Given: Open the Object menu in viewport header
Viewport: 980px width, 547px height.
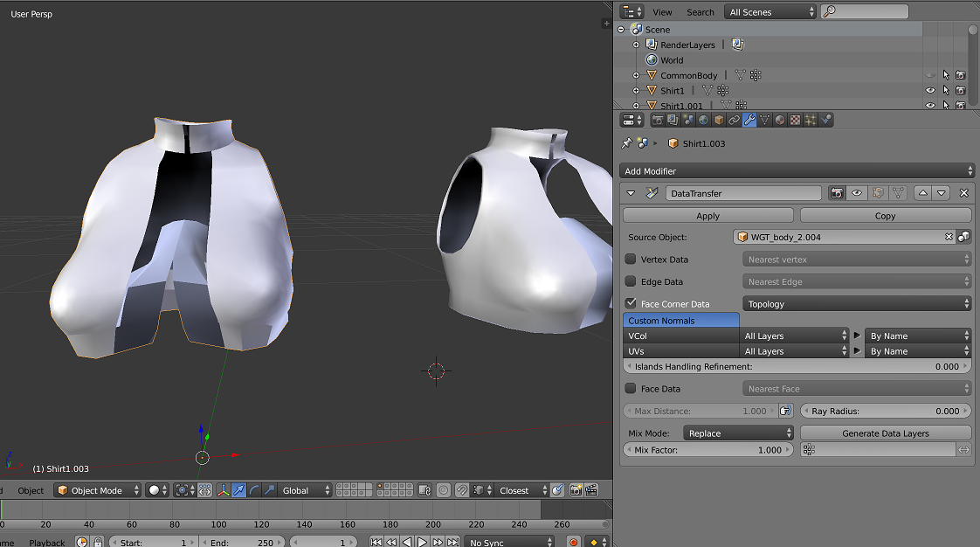Looking at the screenshot, I should [x=31, y=491].
